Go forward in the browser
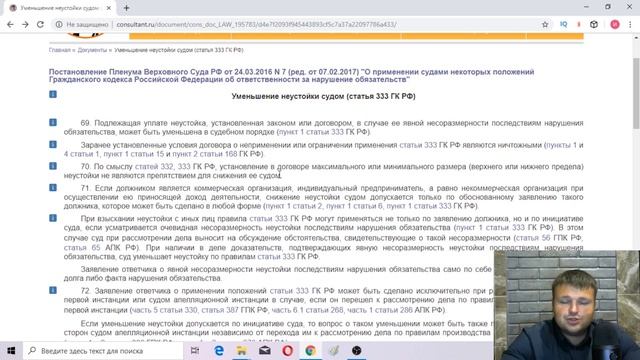This screenshot has width=640, height=360. point(25,24)
